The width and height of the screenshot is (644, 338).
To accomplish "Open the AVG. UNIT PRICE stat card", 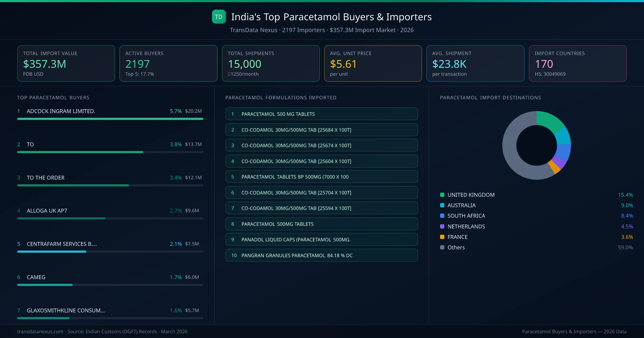I will [373, 63].
